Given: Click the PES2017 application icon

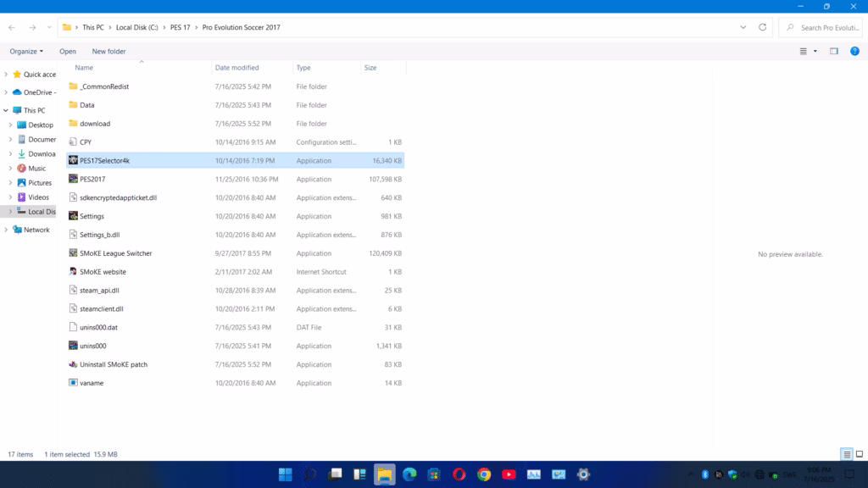Looking at the screenshot, I should (x=73, y=179).
